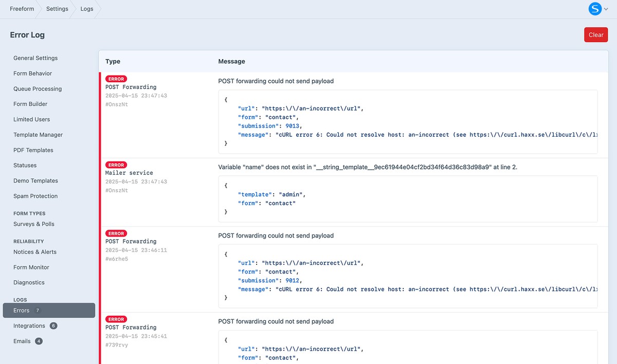This screenshot has width=617, height=364.
Task: Click ERROR badge of Mailer service entry
Action: pyautogui.click(x=116, y=165)
